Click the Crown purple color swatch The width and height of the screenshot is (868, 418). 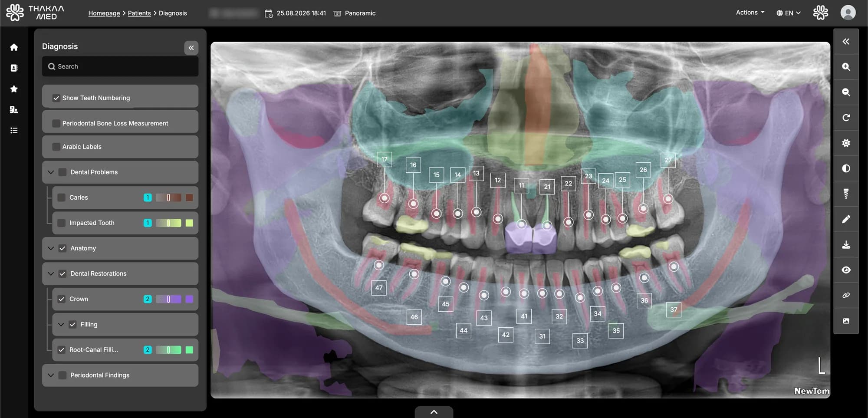[x=189, y=299]
